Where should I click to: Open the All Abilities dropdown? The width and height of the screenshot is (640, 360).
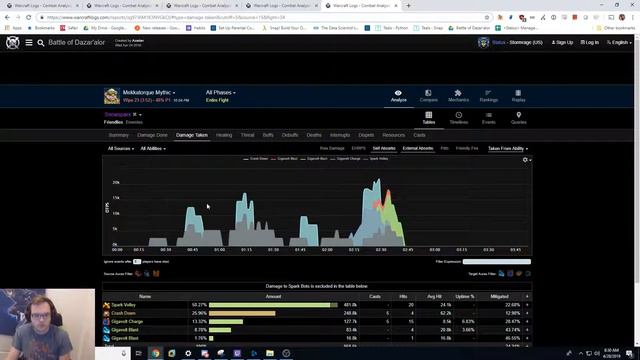coord(153,149)
